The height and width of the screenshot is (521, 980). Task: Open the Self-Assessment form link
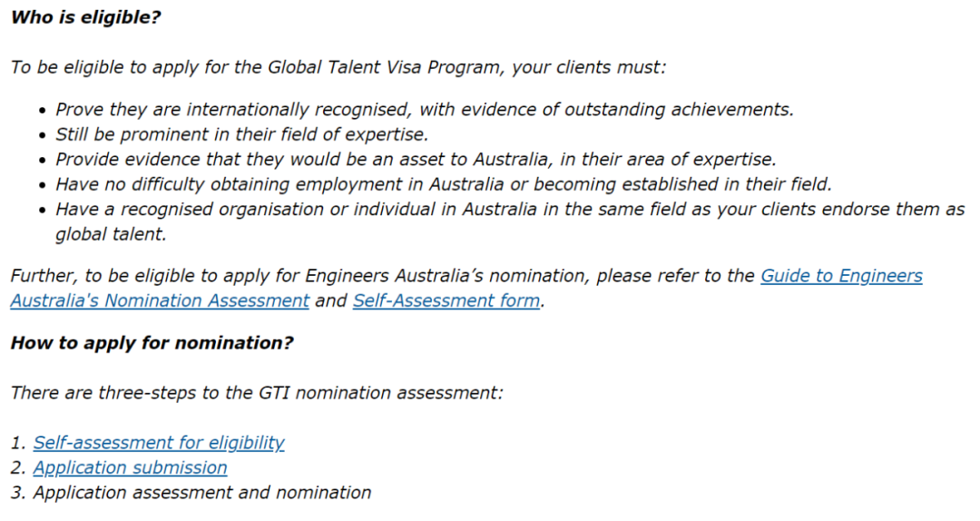point(446,300)
